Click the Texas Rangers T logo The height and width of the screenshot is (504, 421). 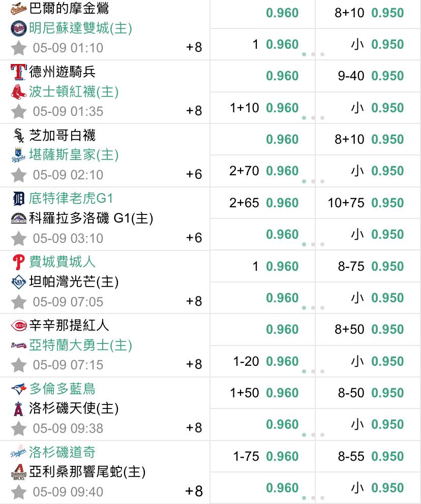point(19,72)
